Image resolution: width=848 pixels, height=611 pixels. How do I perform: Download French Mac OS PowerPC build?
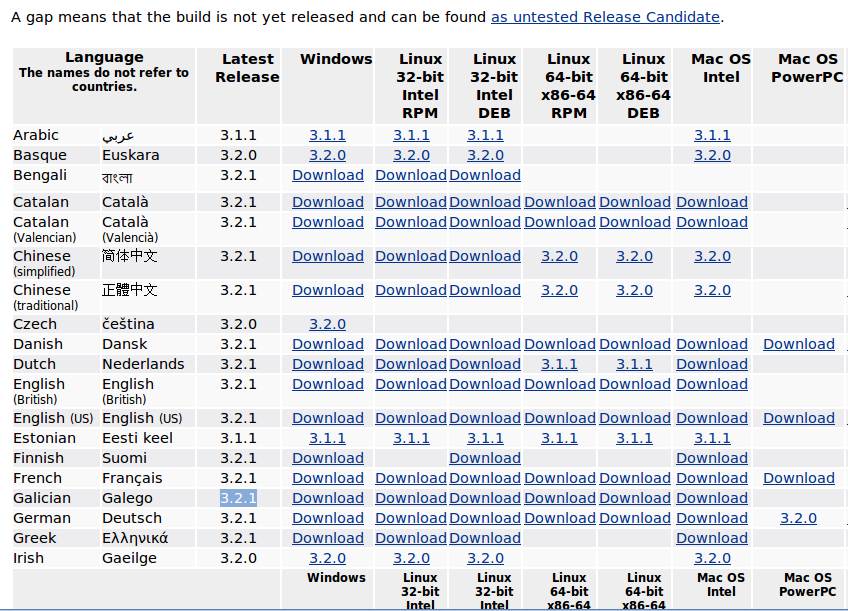point(798,478)
